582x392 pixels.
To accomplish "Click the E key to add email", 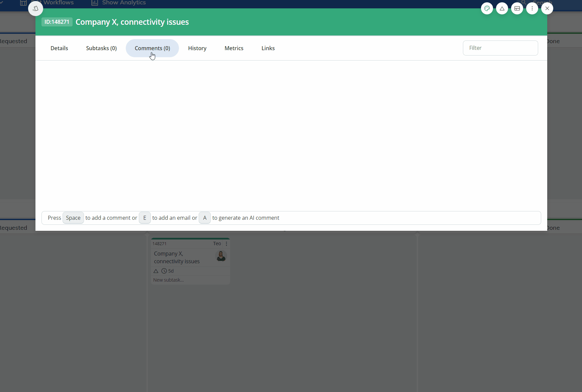I will [x=144, y=218].
